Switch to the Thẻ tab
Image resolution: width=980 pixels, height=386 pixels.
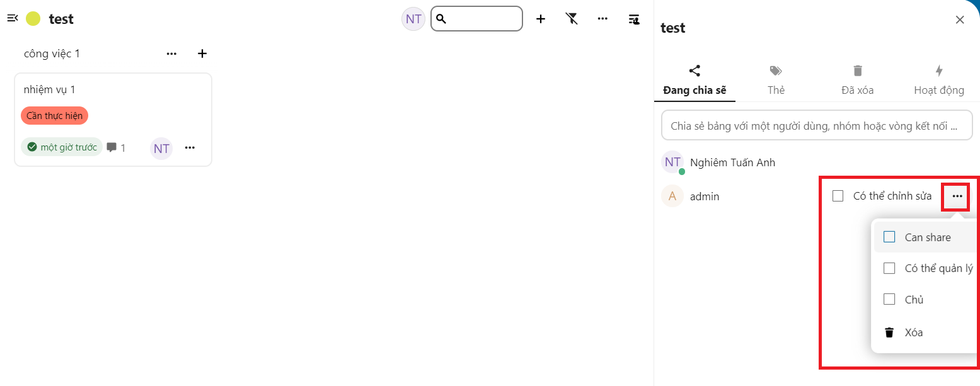(776, 79)
